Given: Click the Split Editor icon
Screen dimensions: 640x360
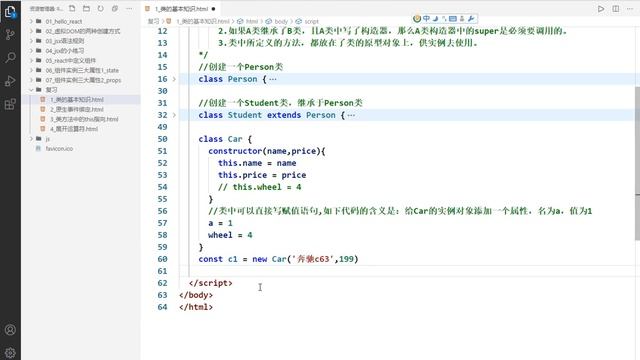Looking at the screenshot, I should [616, 9].
